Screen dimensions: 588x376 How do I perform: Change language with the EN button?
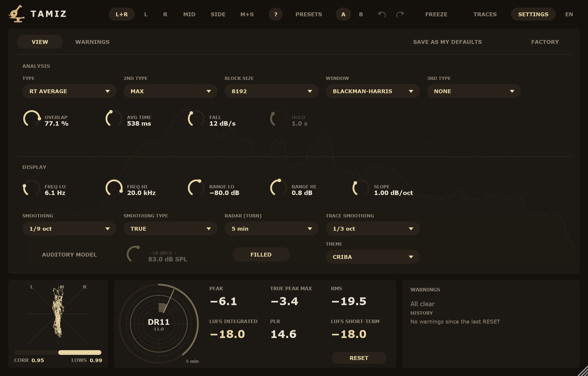coord(569,14)
